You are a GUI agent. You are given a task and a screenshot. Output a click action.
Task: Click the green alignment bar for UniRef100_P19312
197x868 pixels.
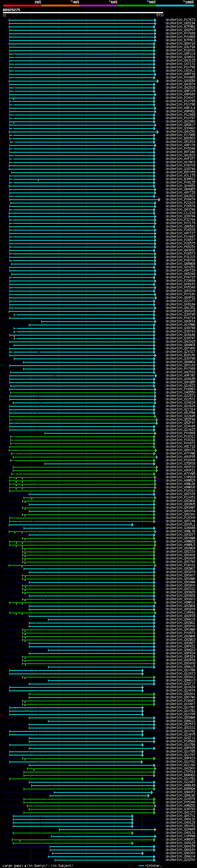pos(83,436)
